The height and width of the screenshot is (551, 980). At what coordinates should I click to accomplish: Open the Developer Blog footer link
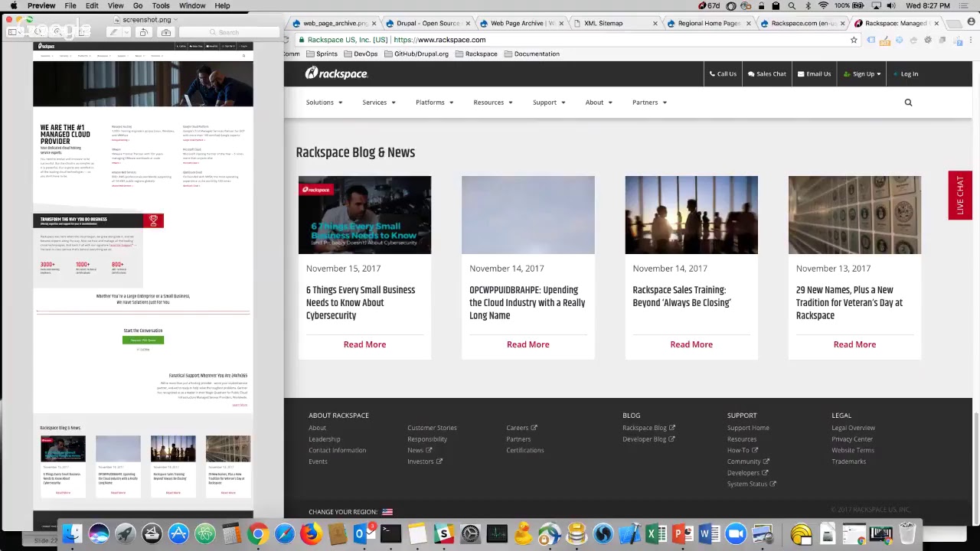click(648, 439)
